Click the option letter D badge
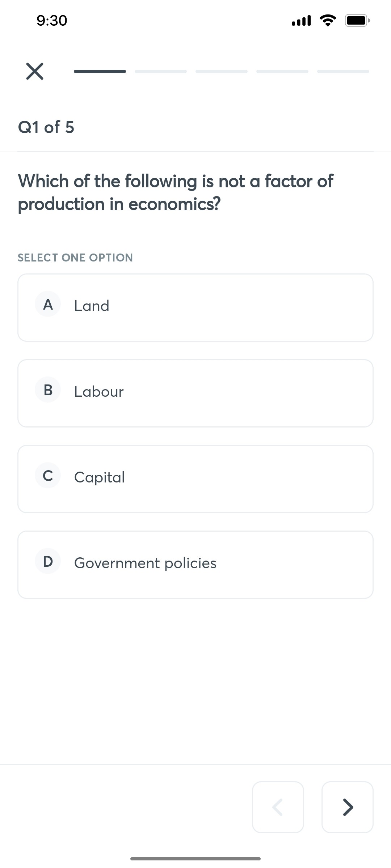Image resolution: width=391 pixels, height=868 pixels. pyautogui.click(x=47, y=561)
